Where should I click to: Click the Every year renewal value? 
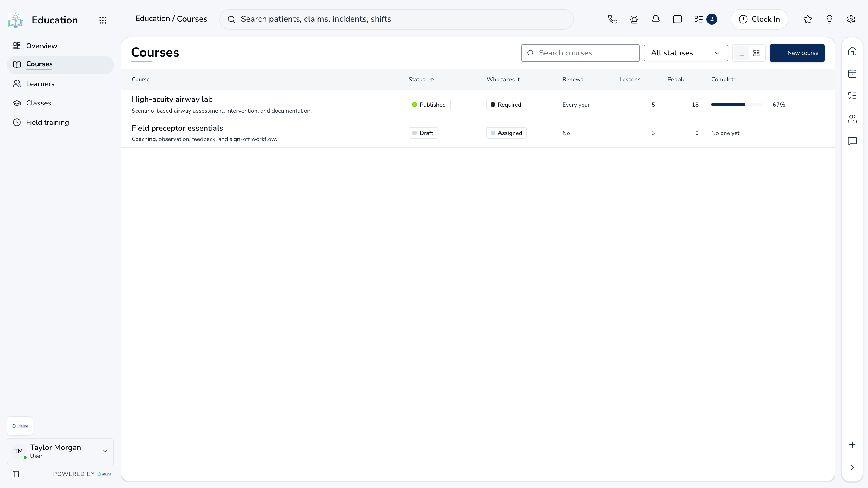pos(576,105)
